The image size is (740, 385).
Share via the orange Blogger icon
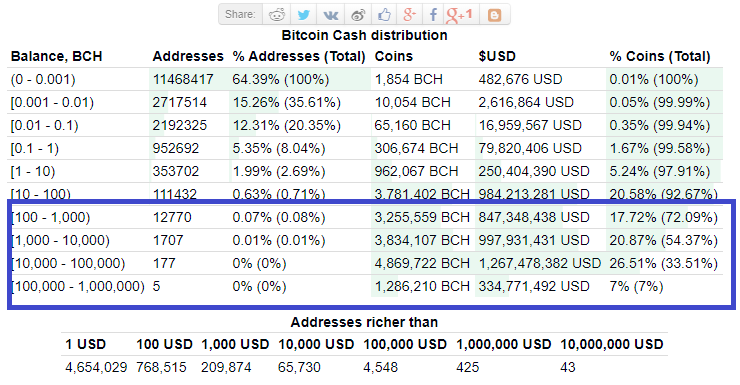(x=494, y=15)
